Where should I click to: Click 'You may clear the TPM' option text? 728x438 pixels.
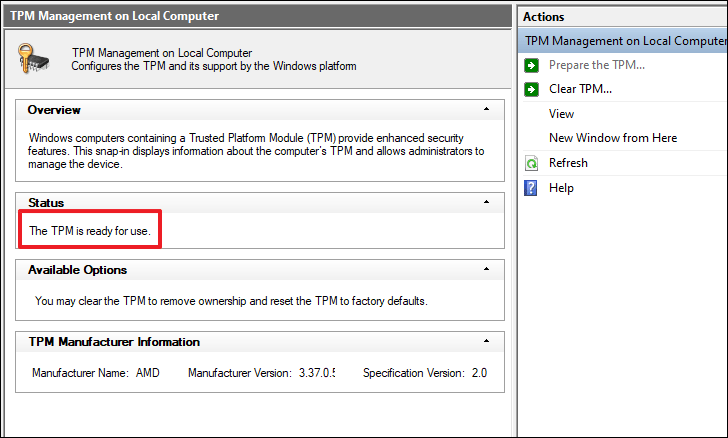point(231,301)
